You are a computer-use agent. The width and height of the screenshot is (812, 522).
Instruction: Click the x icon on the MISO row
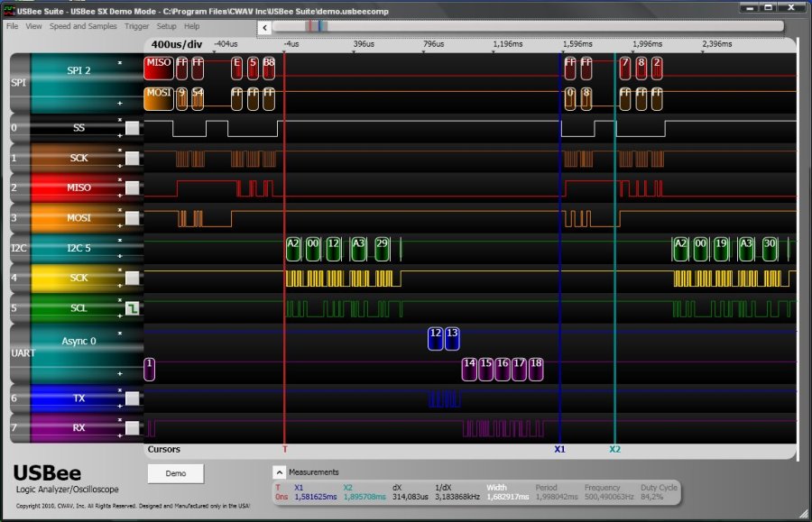(x=120, y=180)
